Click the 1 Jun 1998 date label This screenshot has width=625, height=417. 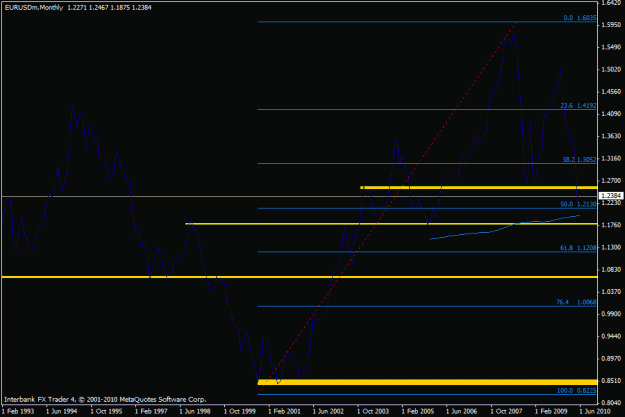[x=195, y=411]
